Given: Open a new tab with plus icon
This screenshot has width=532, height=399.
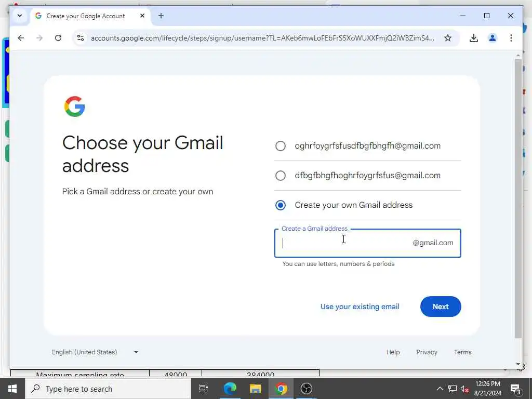Looking at the screenshot, I should tap(161, 16).
